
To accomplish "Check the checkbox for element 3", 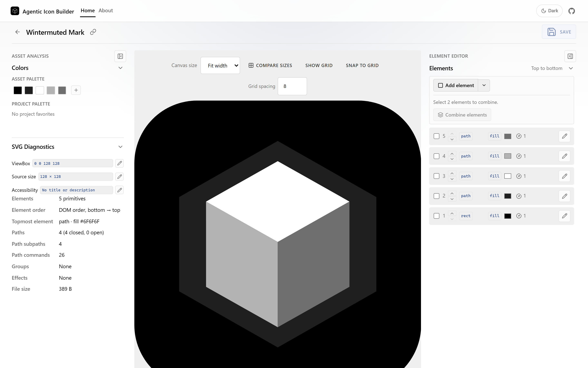I will [x=436, y=176].
